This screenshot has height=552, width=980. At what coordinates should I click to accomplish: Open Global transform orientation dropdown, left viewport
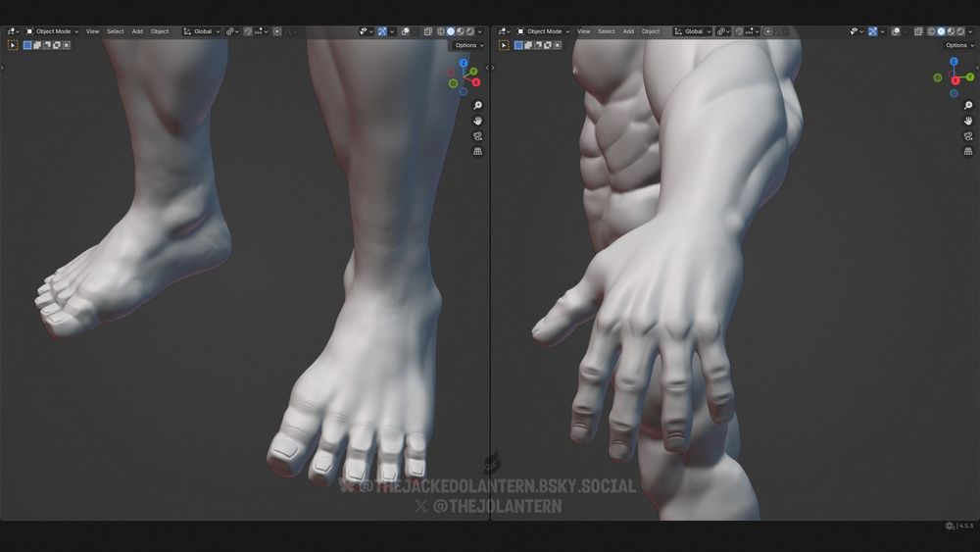pyautogui.click(x=201, y=31)
